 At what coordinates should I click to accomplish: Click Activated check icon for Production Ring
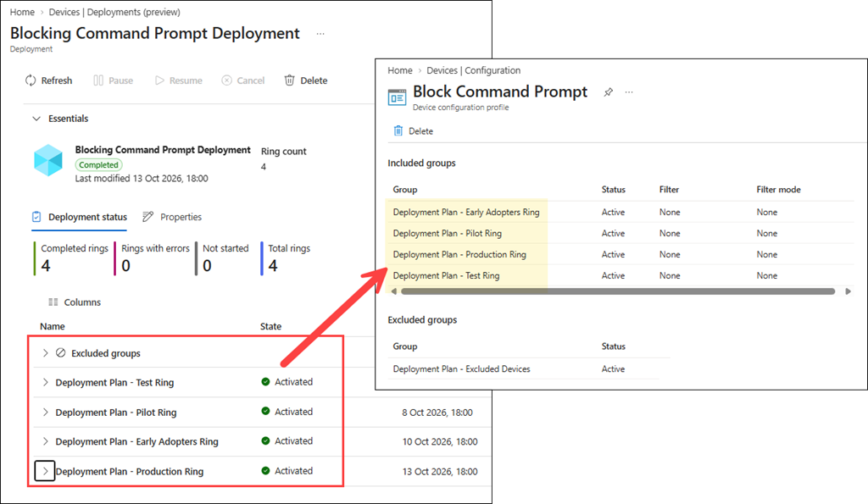[265, 471]
